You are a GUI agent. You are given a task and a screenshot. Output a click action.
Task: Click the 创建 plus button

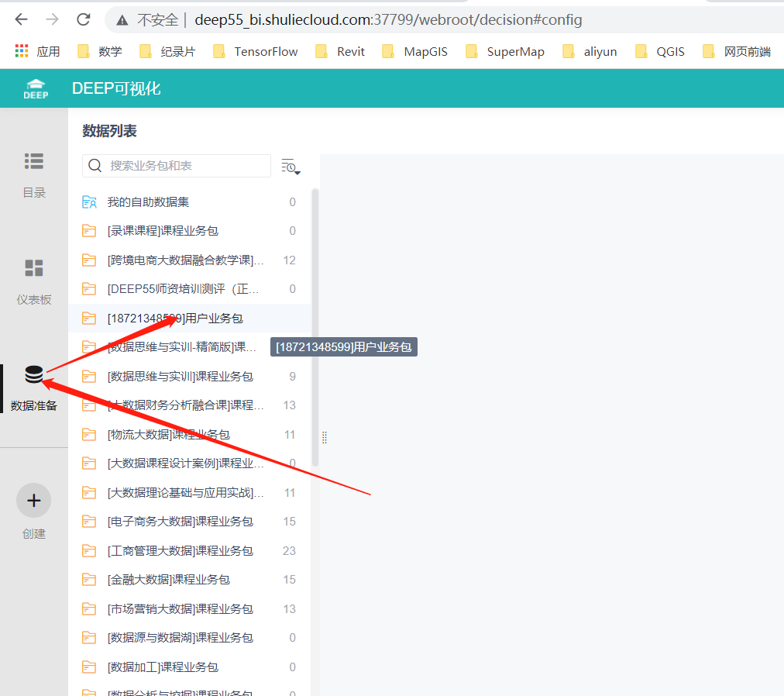(33, 500)
